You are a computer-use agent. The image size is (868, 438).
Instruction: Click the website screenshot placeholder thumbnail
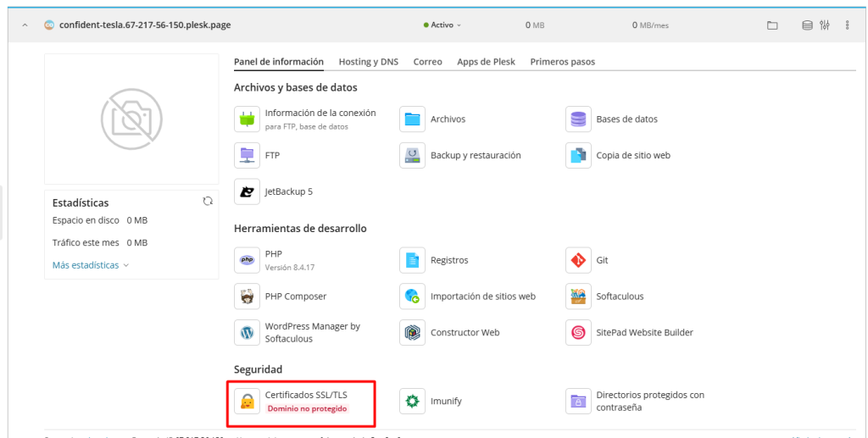click(x=131, y=119)
